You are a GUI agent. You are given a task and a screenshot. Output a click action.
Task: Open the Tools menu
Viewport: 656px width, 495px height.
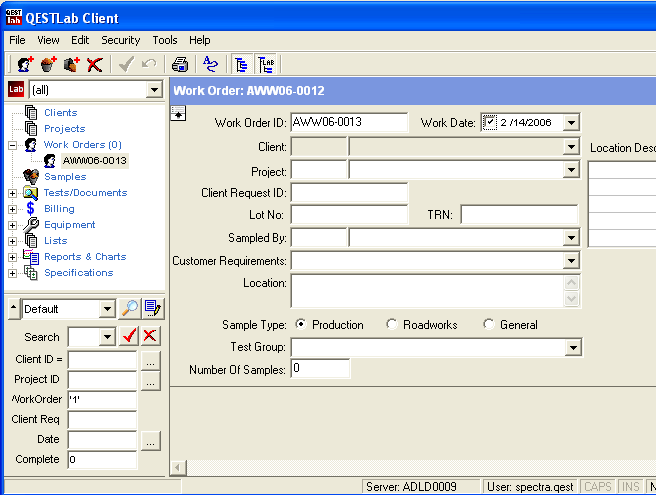click(x=165, y=40)
